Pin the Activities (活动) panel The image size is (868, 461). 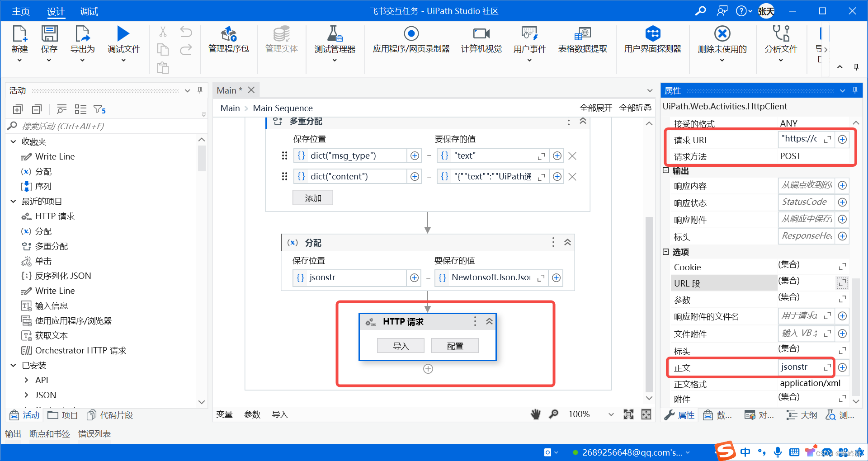pyautogui.click(x=200, y=90)
